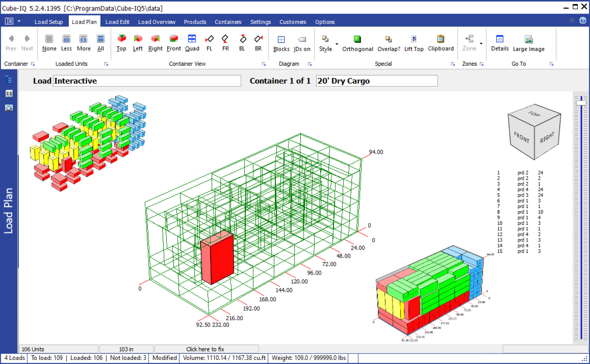Select the Top container view icon

(x=121, y=43)
